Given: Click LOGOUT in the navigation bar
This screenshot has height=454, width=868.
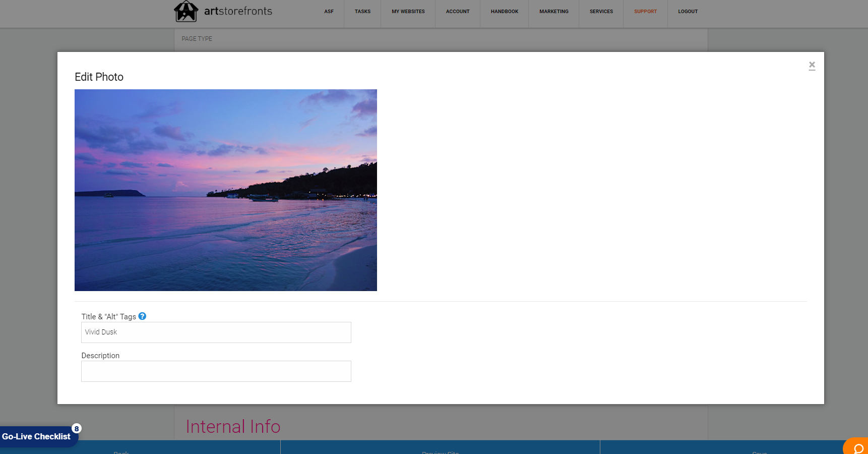Looking at the screenshot, I should [688, 11].
